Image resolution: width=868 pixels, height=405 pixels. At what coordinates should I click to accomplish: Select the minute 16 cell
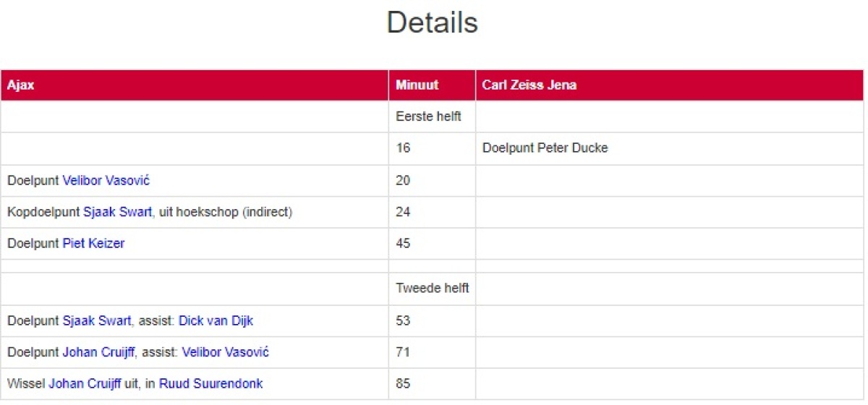coord(403,148)
